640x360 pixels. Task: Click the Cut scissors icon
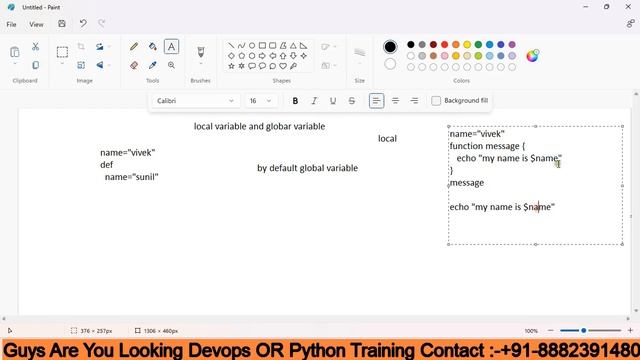[36, 47]
